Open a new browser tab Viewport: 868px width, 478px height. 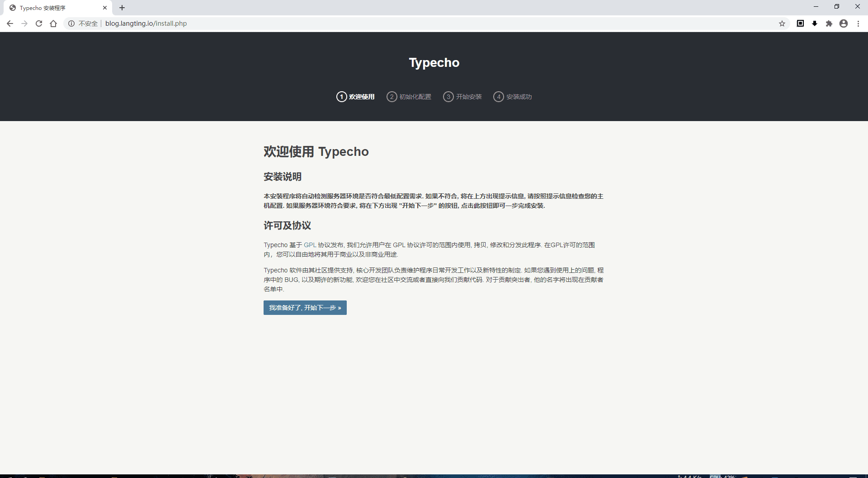(122, 8)
